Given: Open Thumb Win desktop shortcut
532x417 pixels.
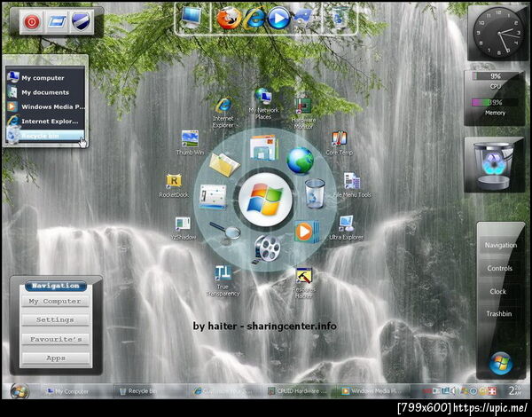Looking at the screenshot, I should coord(190,143).
